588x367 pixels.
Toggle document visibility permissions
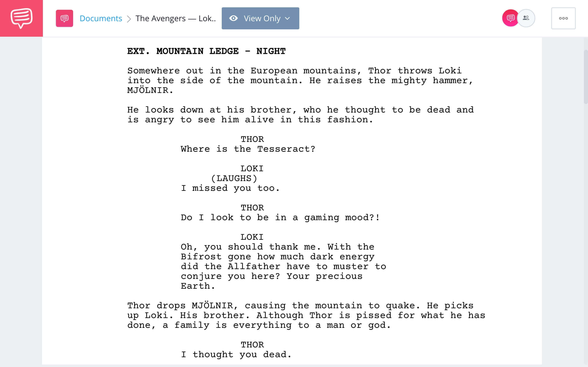259,18
